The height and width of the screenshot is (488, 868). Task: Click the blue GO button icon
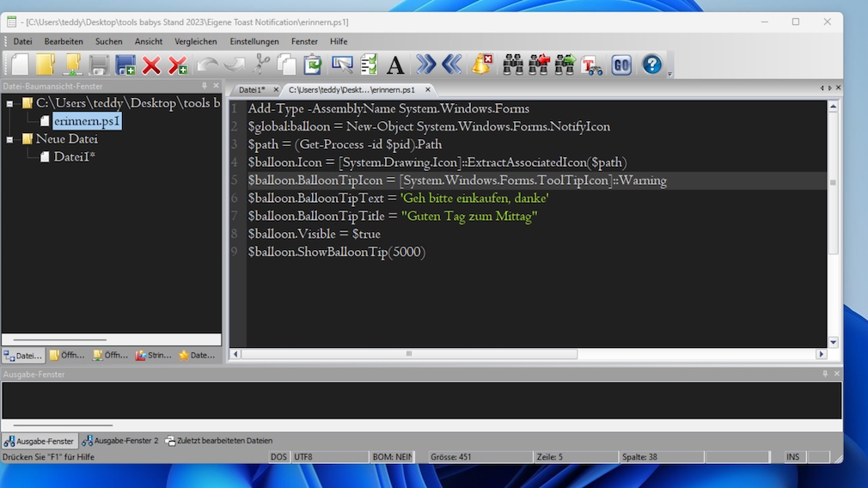tap(621, 64)
